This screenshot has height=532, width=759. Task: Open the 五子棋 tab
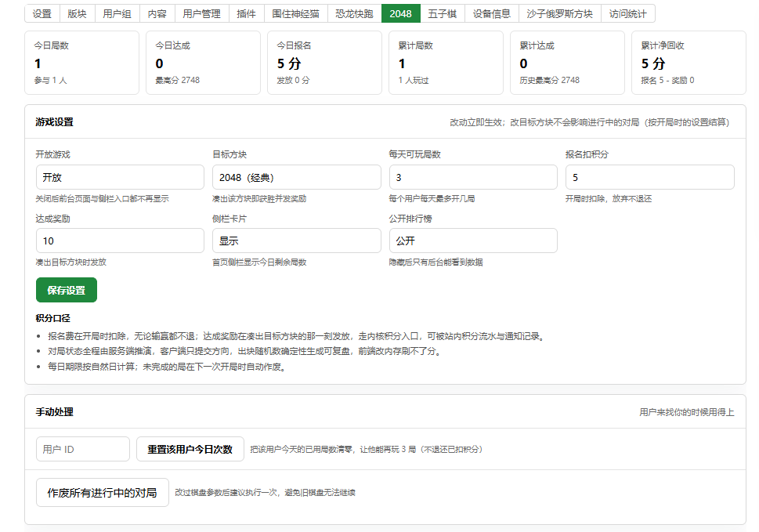(443, 13)
